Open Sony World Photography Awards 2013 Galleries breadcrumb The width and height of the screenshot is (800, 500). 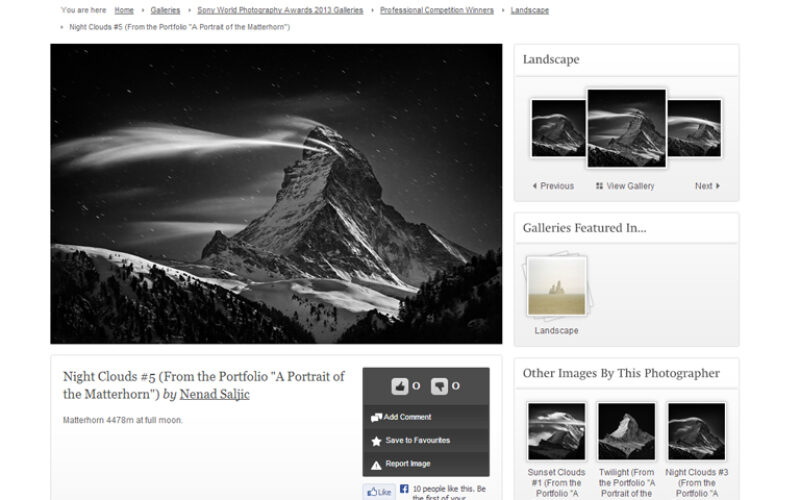[x=280, y=10]
